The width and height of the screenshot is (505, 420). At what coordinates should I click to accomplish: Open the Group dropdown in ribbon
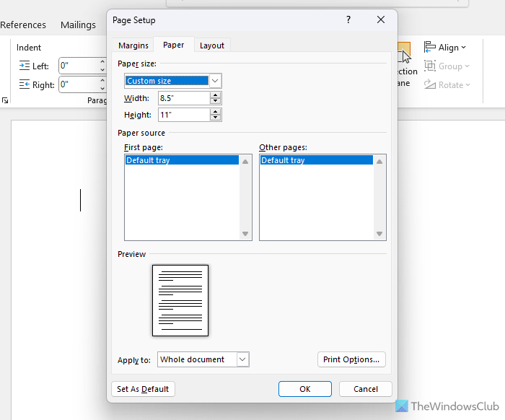[x=447, y=66]
